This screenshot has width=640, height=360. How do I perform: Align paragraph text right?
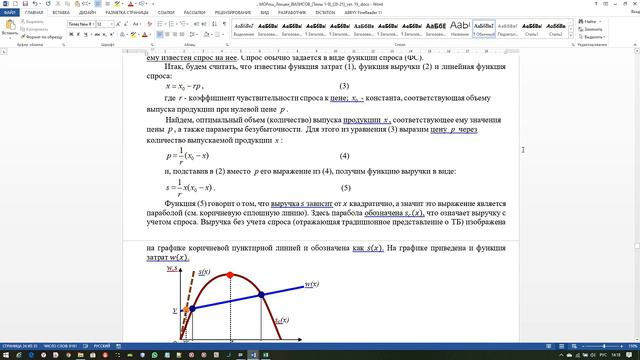[175, 35]
